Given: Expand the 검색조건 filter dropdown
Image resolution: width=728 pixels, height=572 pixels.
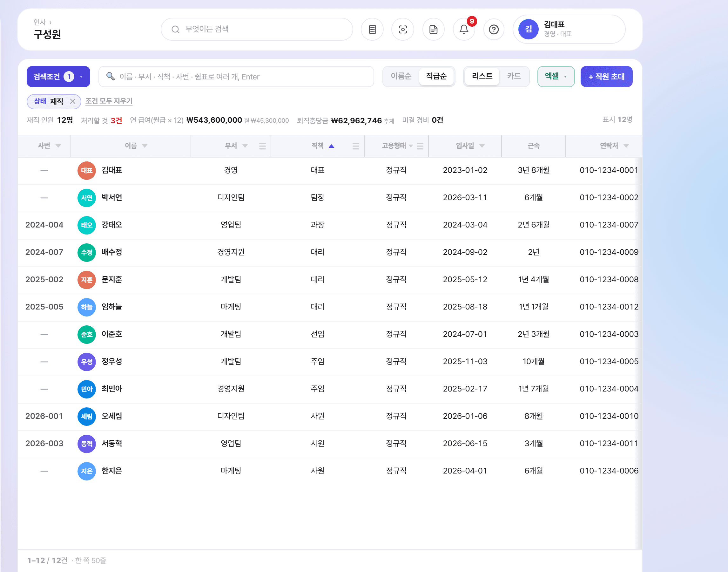Looking at the screenshot, I should pos(58,76).
